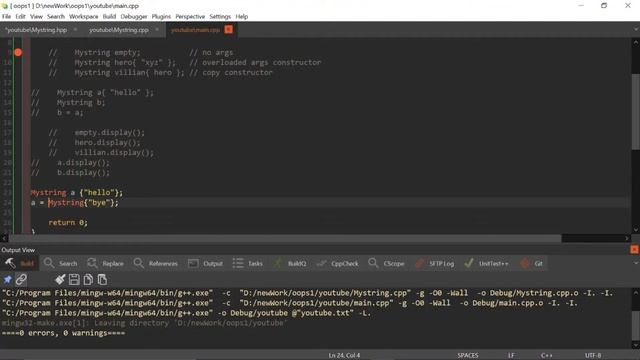Select the BuildQ tab
The width and height of the screenshot is (640, 360).
[290, 264]
